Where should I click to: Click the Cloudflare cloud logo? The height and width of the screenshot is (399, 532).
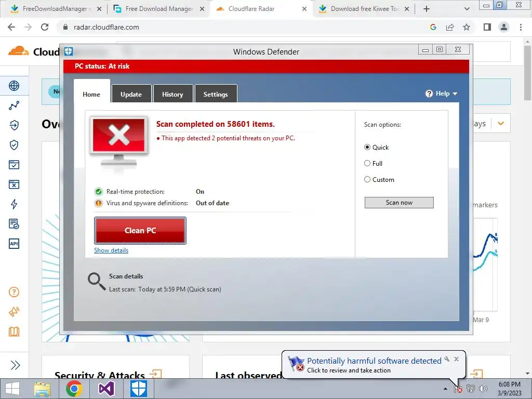(x=19, y=51)
